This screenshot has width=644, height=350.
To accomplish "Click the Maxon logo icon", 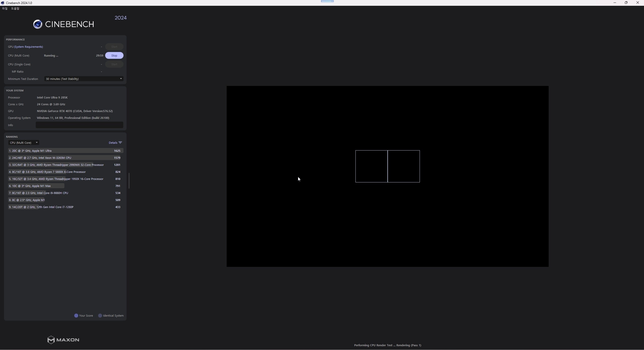I will pos(51,340).
